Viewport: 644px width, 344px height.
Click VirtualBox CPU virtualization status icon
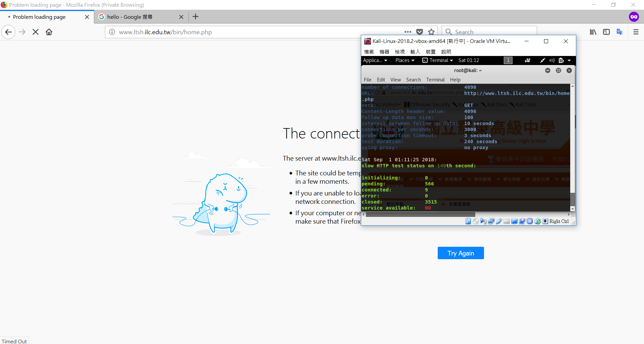[x=530, y=221]
